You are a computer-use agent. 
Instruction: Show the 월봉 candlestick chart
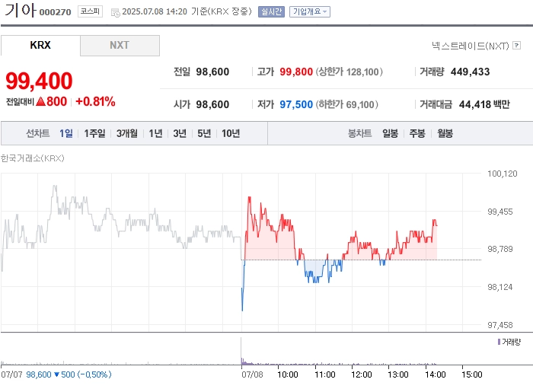[445, 133]
